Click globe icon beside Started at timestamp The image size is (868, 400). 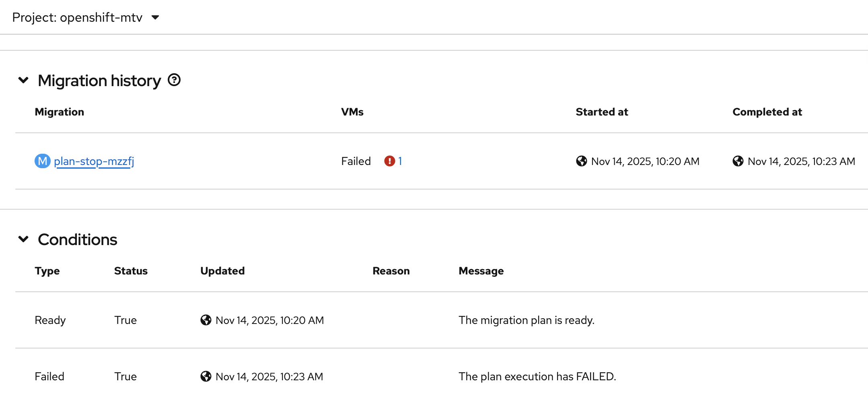[581, 161]
